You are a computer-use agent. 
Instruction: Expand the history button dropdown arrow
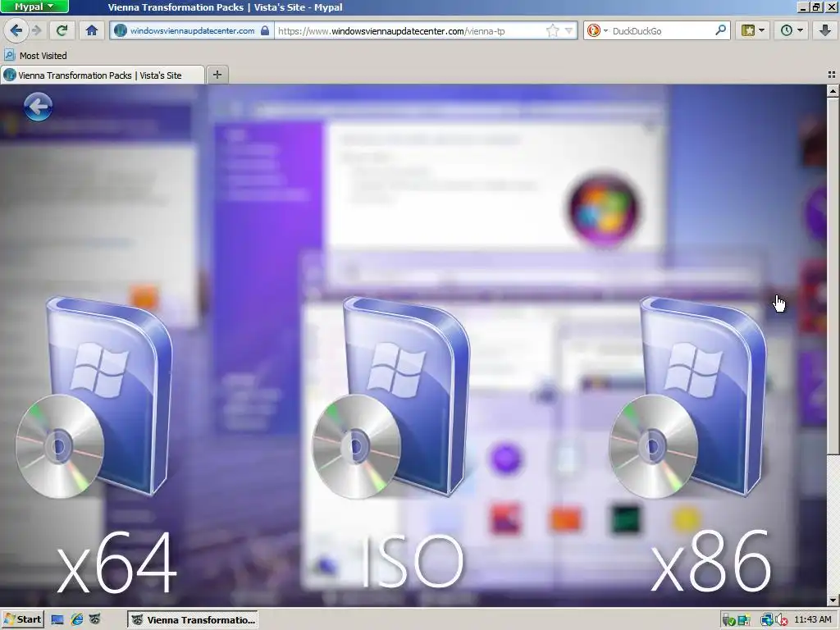(x=800, y=30)
